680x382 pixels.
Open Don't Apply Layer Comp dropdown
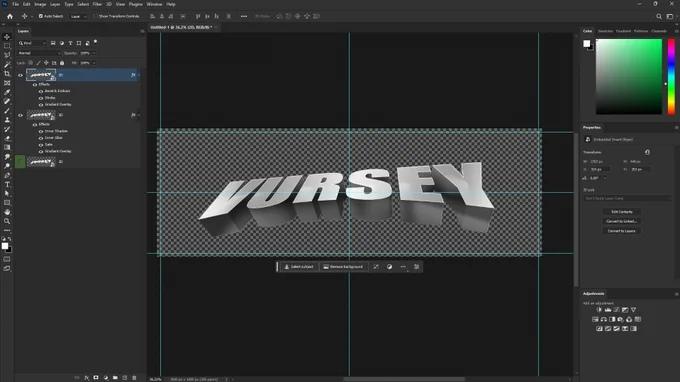628,198
